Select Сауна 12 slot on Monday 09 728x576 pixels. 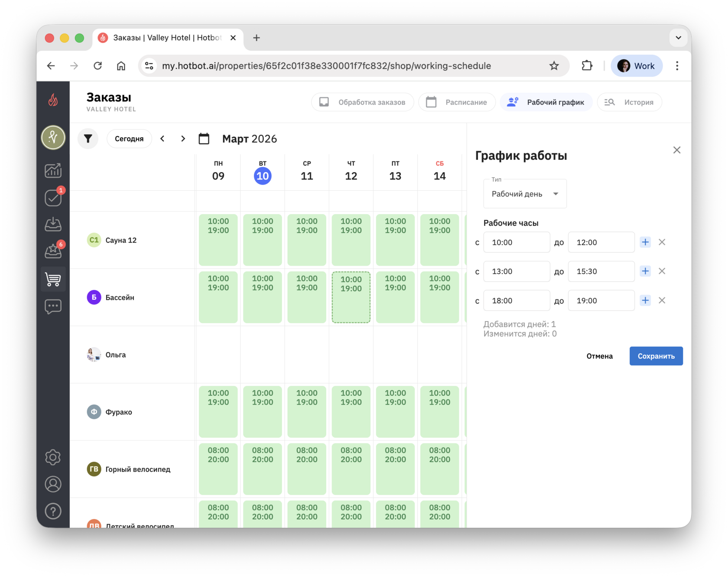click(x=218, y=240)
